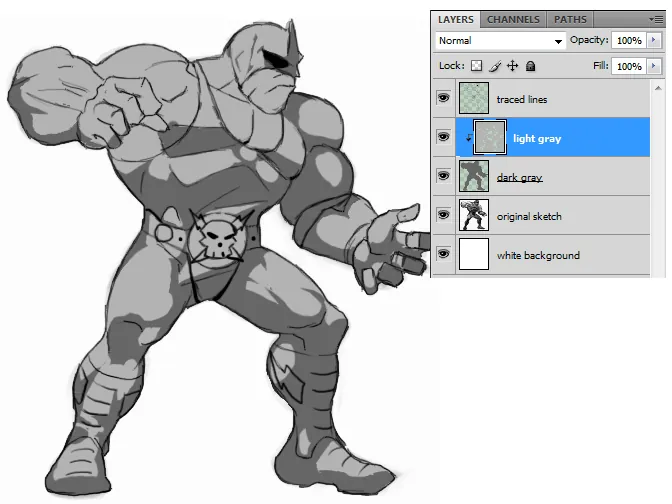Select the traced lines layer thumbnail
Image resolution: width=672 pixels, height=504 pixels.
tap(474, 98)
